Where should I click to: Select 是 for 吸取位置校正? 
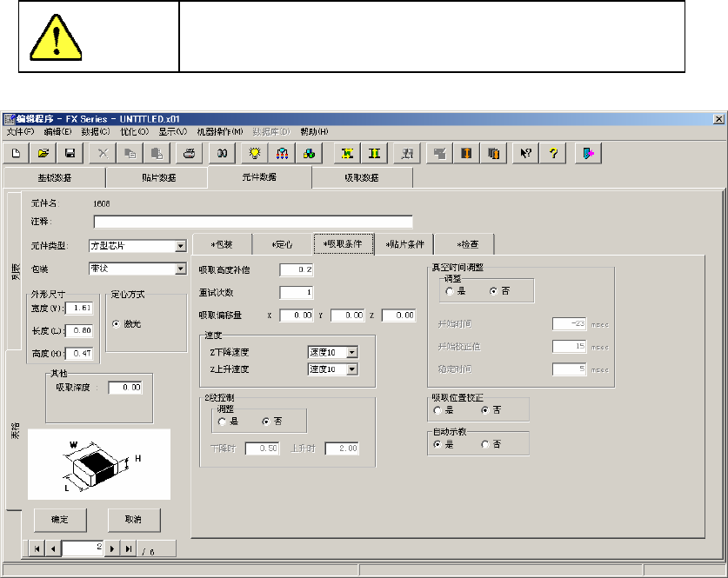(437, 409)
